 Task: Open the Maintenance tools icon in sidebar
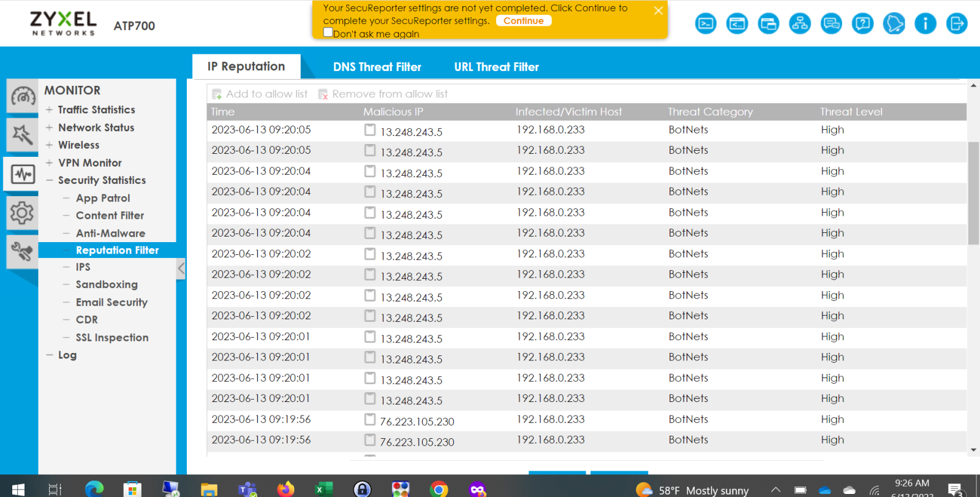[x=23, y=252]
